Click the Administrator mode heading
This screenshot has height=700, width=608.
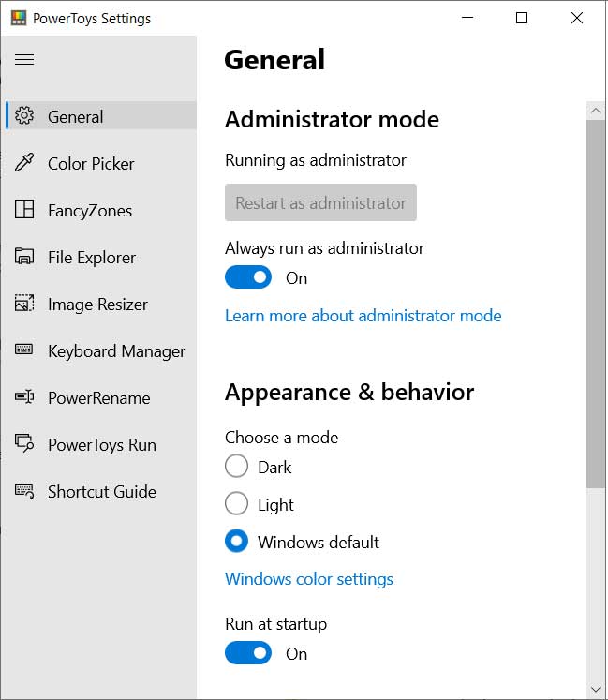332,120
